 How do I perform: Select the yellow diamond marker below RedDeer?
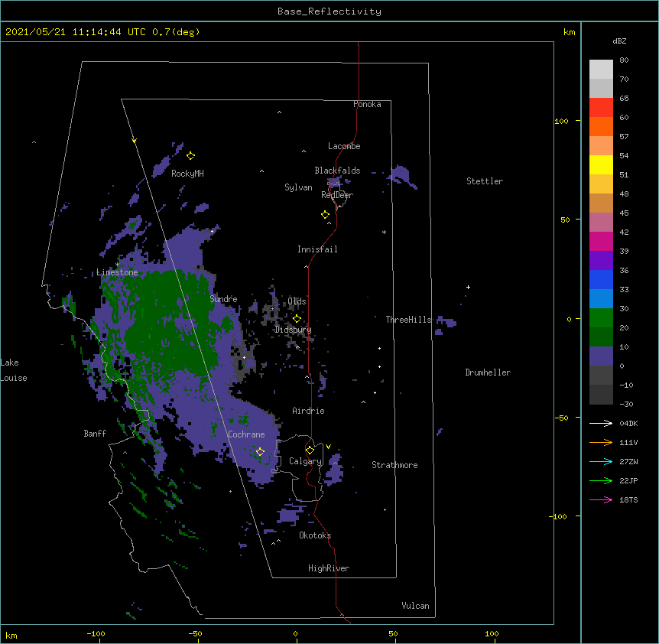(x=325, y=215)
